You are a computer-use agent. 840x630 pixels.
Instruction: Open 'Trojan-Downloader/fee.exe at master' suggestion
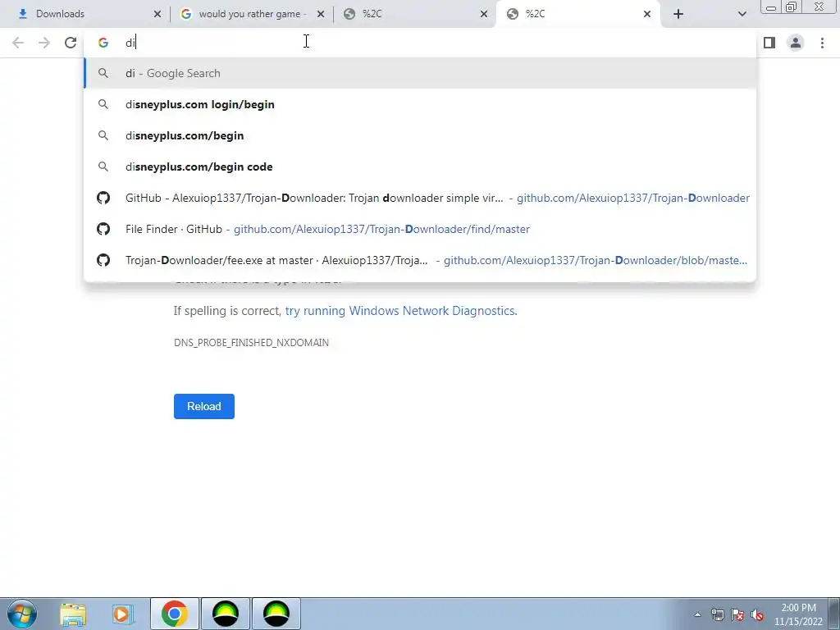[x=420, y=260]
